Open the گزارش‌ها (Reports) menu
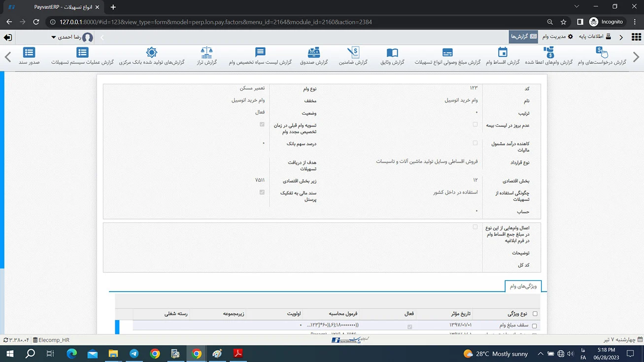This screenshot has width=644, height=362. (523, 37)
